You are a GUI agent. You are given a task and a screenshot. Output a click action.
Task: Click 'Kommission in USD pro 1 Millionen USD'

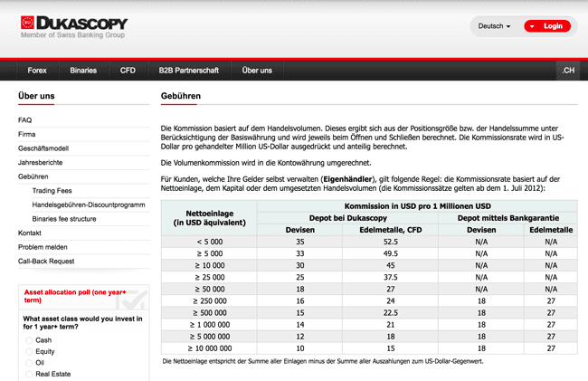[x=417, y=206]
